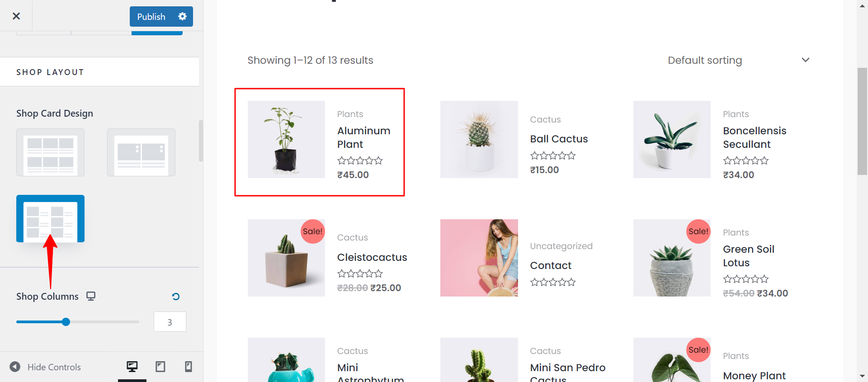
Task: Select the first grid shop card design
Action: 50,152
